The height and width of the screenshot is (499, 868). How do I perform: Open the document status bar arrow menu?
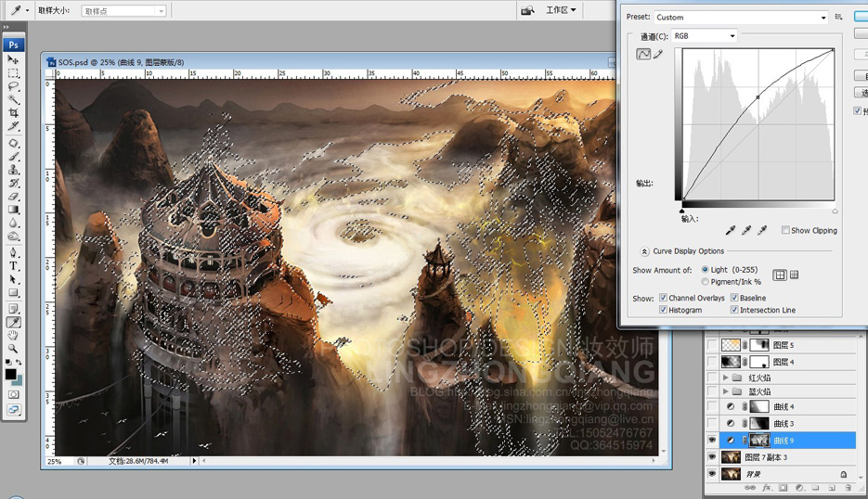(x=194, y=460)
